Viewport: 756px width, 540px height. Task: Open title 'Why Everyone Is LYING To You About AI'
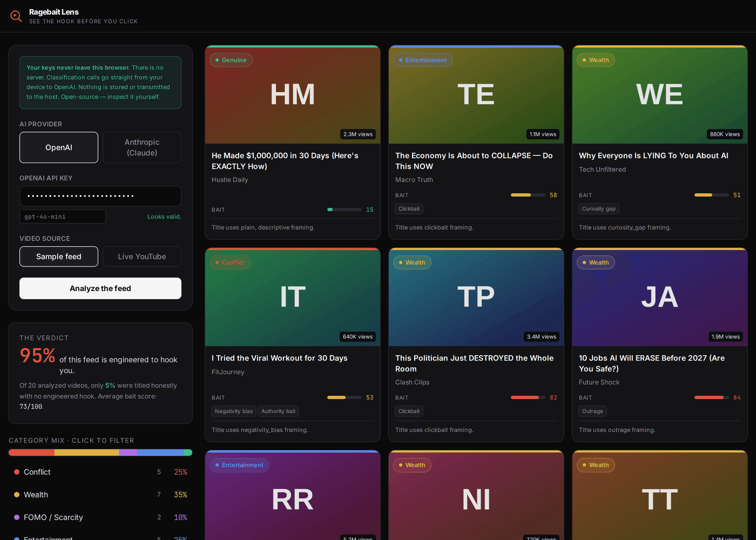pyautogui.click(x=653, y=155)
